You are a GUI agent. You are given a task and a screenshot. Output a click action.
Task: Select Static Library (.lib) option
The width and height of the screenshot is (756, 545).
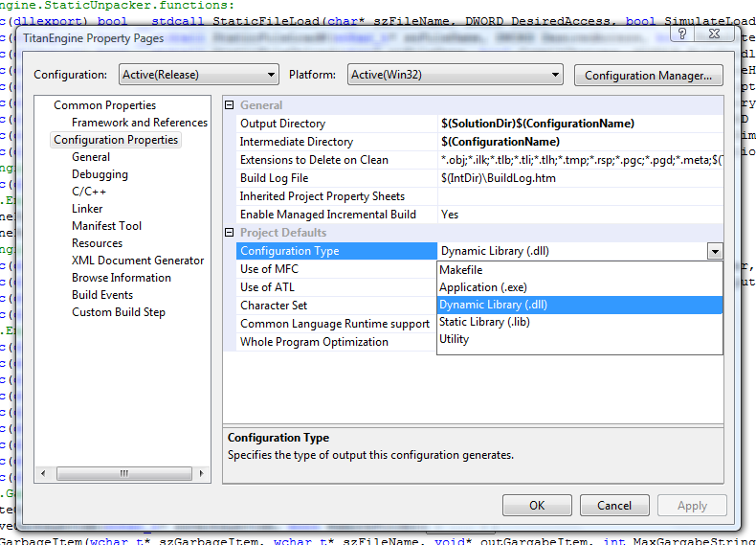[x=580, y=322]
